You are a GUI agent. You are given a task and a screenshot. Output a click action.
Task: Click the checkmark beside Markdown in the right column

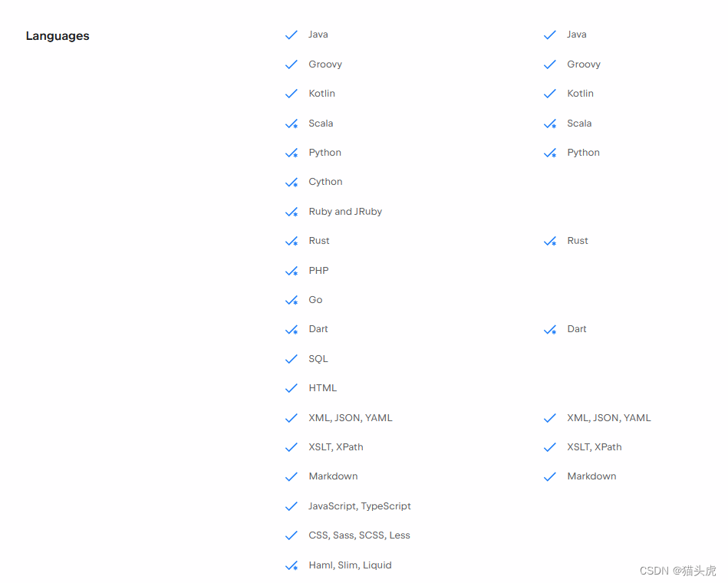[550, 476]
